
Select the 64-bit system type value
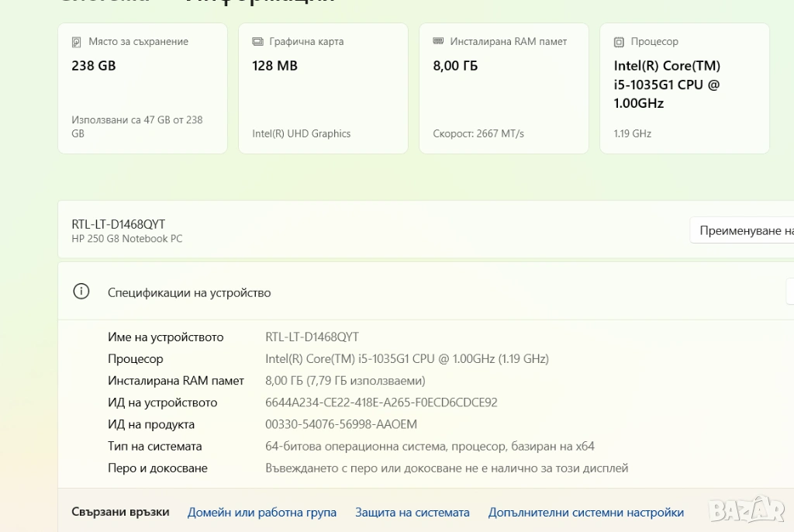430,446
